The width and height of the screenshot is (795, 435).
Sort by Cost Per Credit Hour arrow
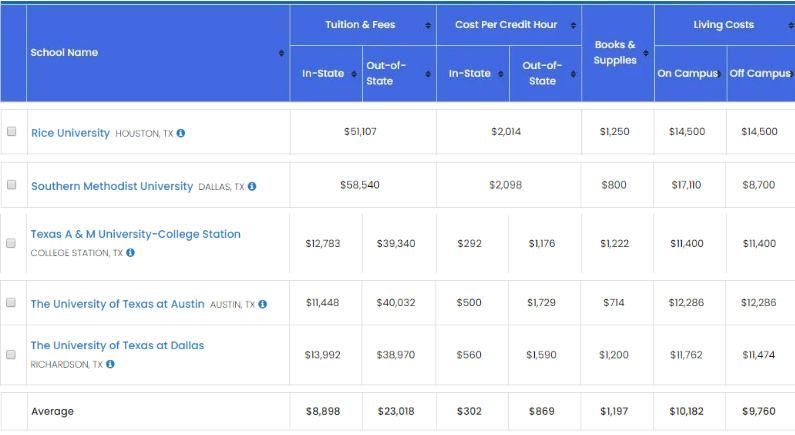pos(573,25)
